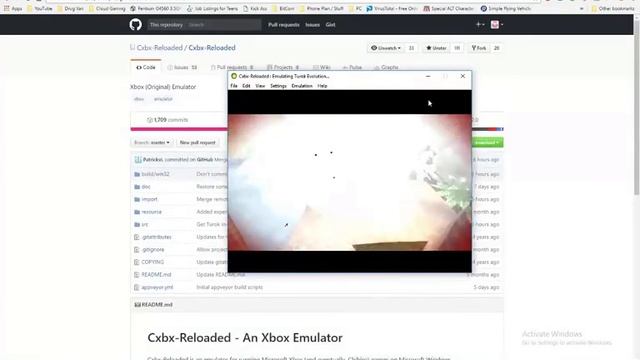Open the Cloud Gaming bookmark folder

(x=107, y=9)
